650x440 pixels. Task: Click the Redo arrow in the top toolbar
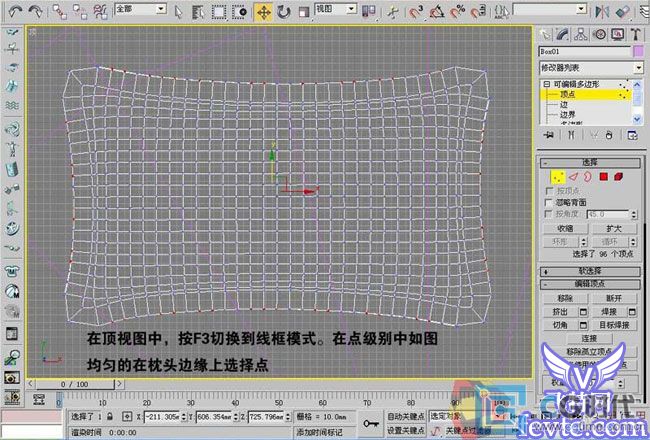click(x=36, y=12)
